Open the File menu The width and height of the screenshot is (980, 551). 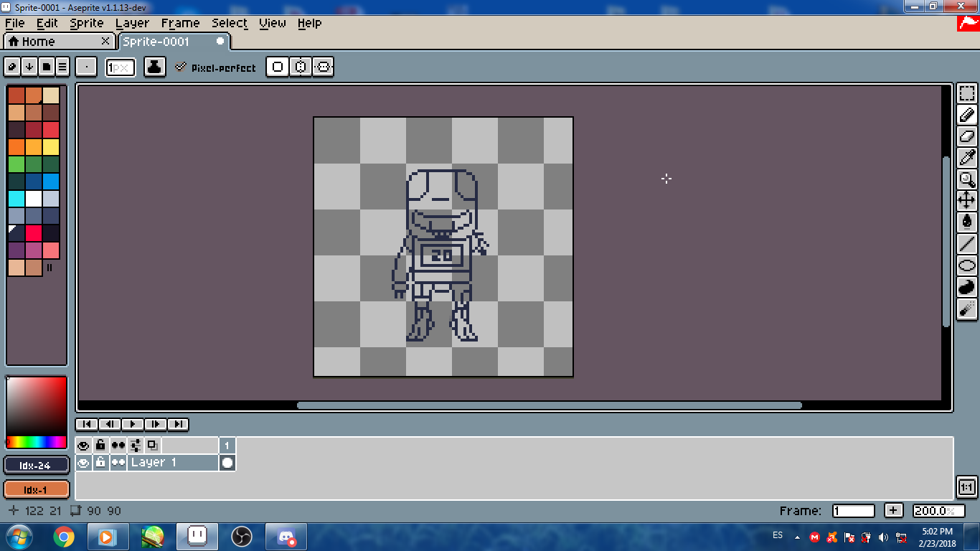(14, 23)
